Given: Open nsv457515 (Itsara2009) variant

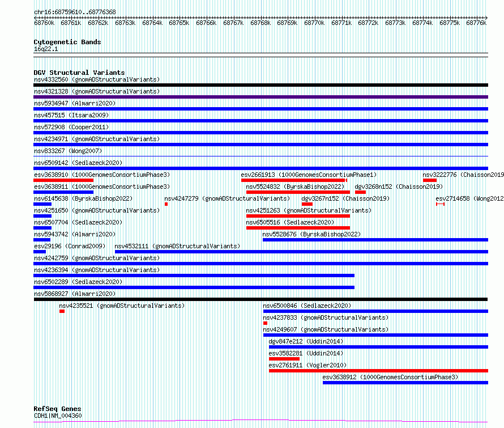Looking at the screenshot, I should pyautogui.click(x=71, y=115).
